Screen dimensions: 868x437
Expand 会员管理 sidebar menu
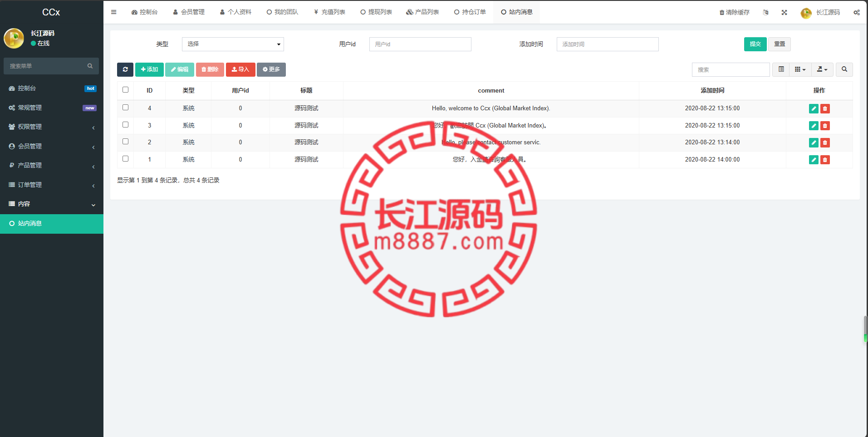pos(52,146)
